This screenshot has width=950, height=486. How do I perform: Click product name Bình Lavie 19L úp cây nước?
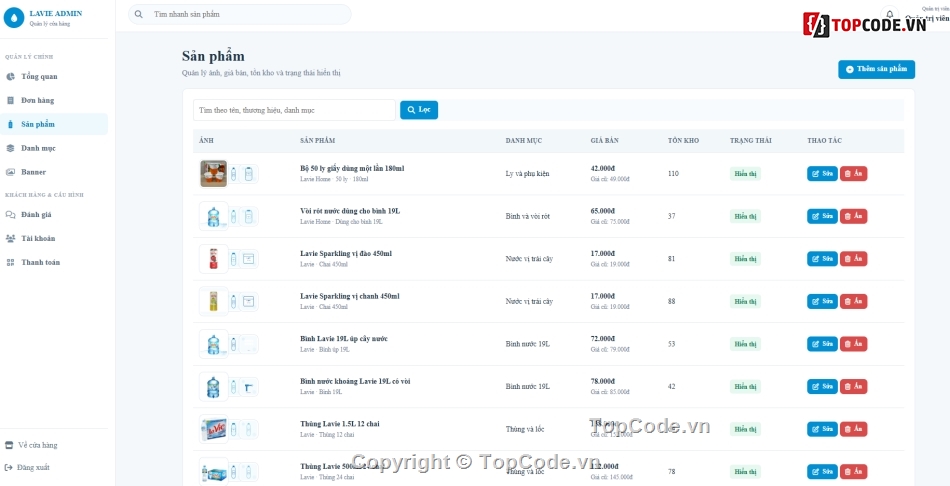tap(344, 339)
